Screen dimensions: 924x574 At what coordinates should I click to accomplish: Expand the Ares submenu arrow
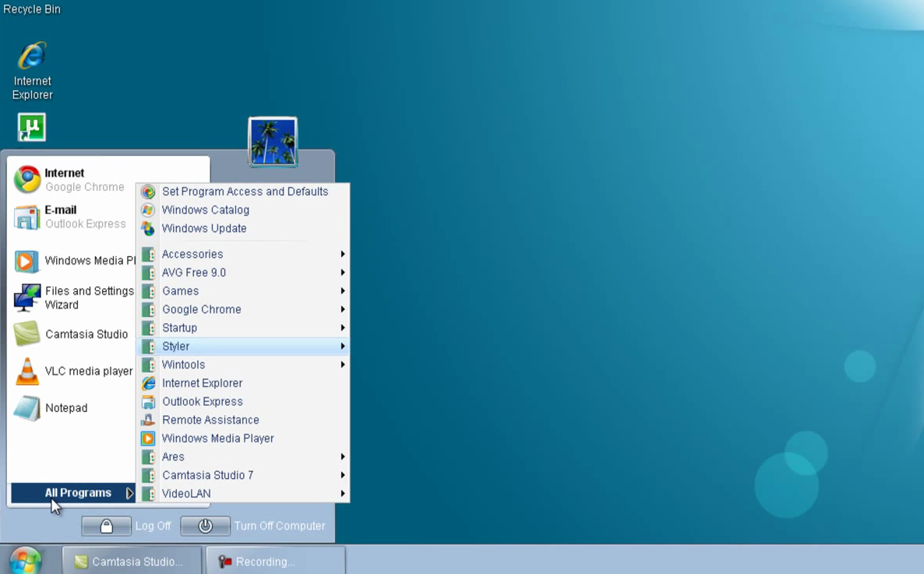click(x=342, y=456)
